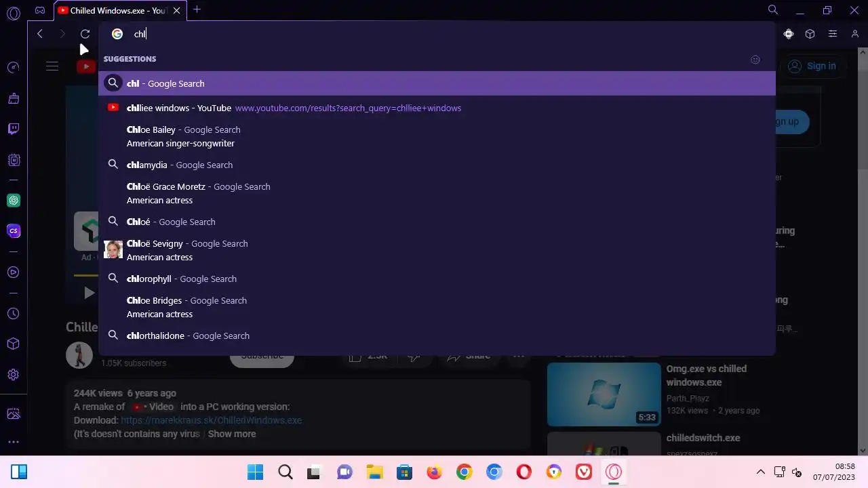Open the marekkraus.sk ChilledWindows.exe download link
The image size is (868, 488).
(211, 420)
